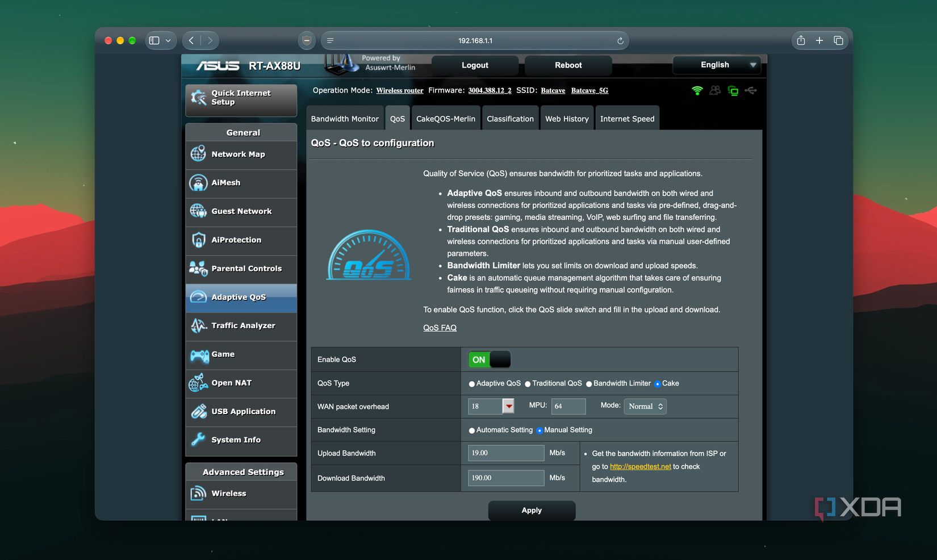This screenshot has height=560, width=937.
Task: Click the connected clients status icon
Action: (715, 90)
